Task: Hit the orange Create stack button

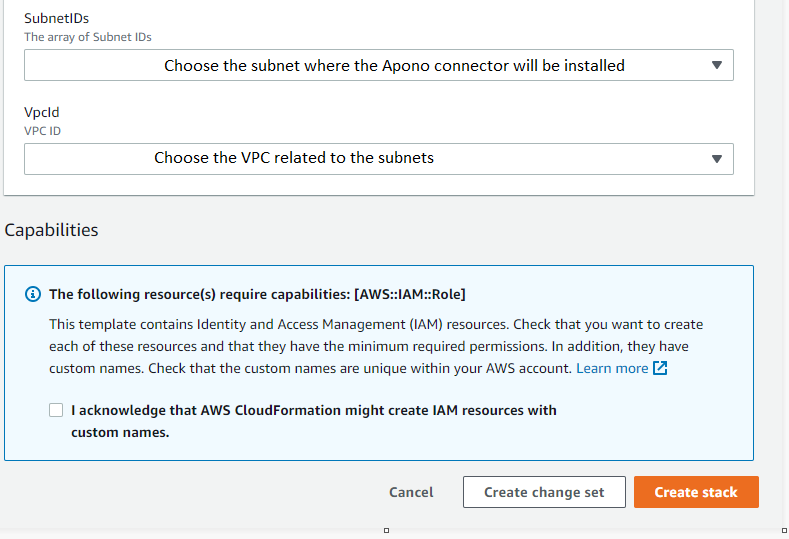Action: (696, 492)
